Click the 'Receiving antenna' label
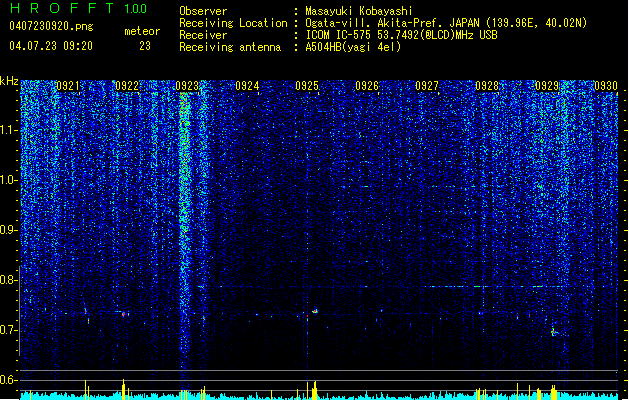629x400 pixels. point(230,47)
